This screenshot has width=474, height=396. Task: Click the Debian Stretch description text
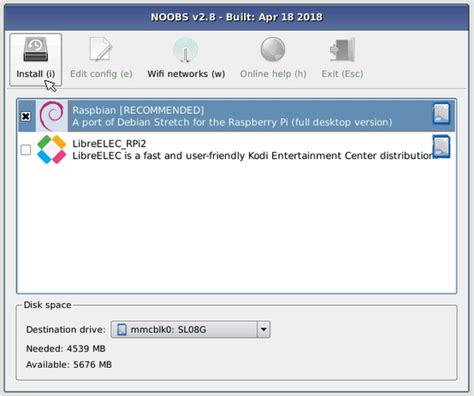[232, 122]
